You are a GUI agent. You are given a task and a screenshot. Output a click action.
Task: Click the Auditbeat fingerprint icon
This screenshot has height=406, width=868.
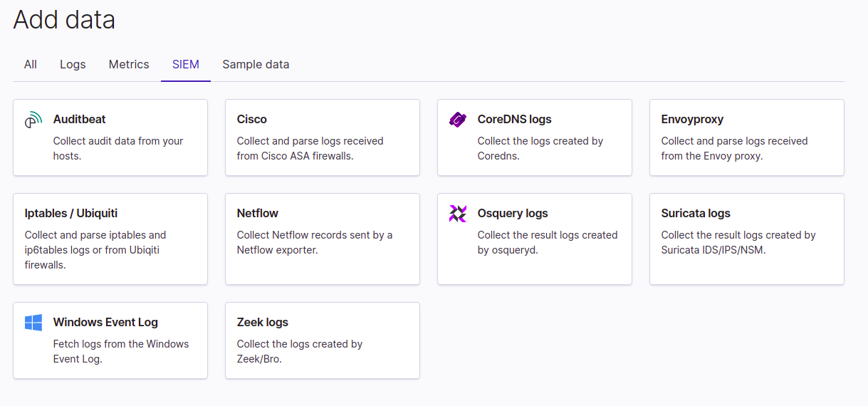[x=33, y=120]
